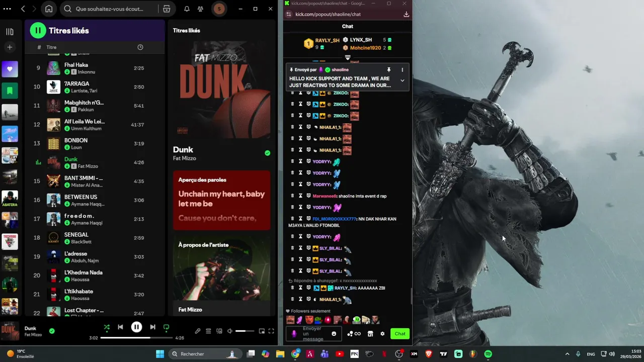Screen dimensions: 644x362
Task: Open the Aperçu des paroles lyrics card
Action: 222,200
